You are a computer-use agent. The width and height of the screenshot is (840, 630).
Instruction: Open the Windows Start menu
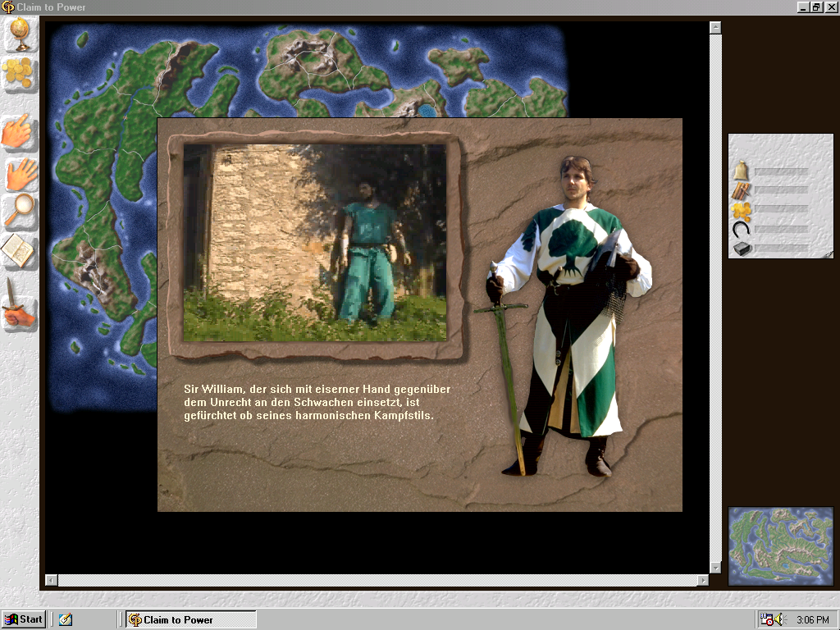click(24, 619)
